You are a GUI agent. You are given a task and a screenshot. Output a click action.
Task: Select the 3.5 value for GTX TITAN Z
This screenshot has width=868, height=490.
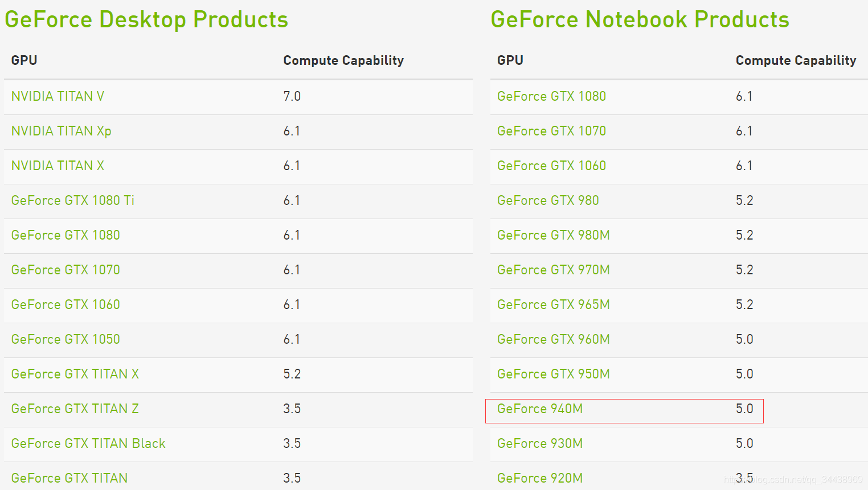pyautogui.click(x=292, y=409)
